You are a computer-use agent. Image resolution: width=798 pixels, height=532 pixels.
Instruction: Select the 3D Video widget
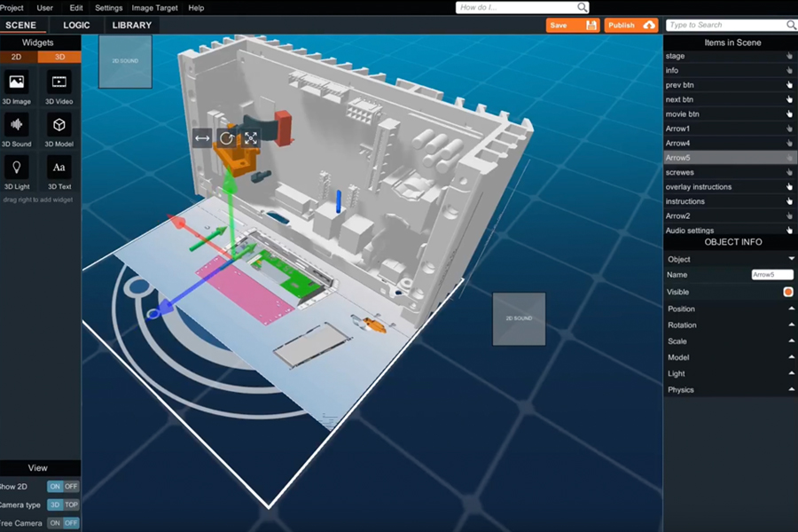tap(59, 88)
